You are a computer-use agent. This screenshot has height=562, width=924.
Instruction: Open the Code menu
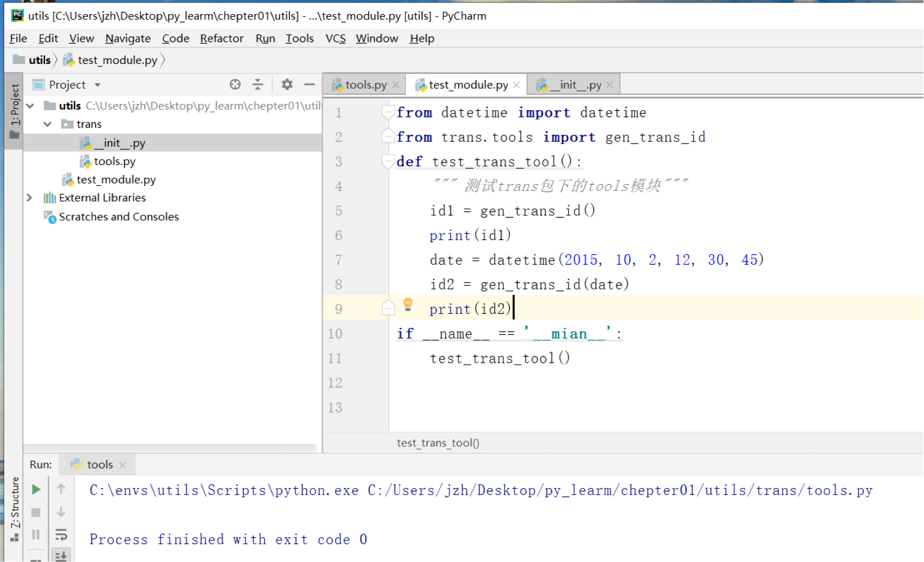175,38
